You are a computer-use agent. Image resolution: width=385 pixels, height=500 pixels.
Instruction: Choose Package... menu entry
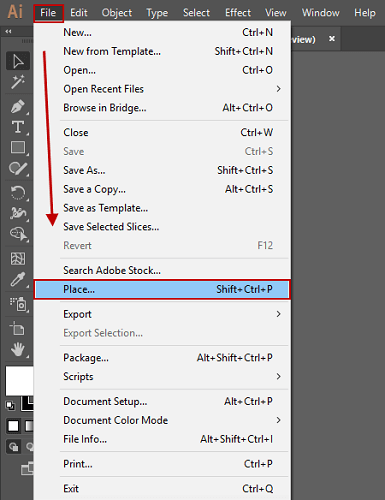point(162,358)
